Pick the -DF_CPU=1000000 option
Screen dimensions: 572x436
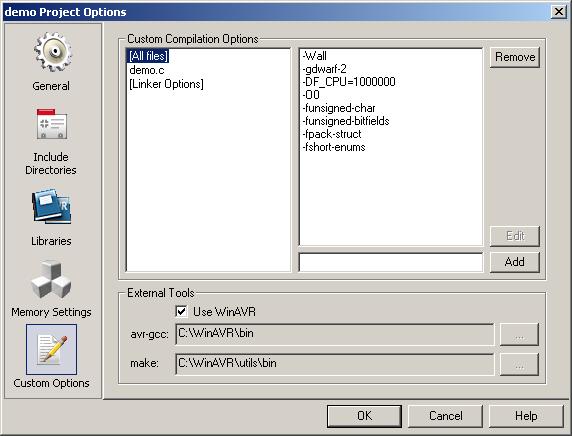point(349,82)
